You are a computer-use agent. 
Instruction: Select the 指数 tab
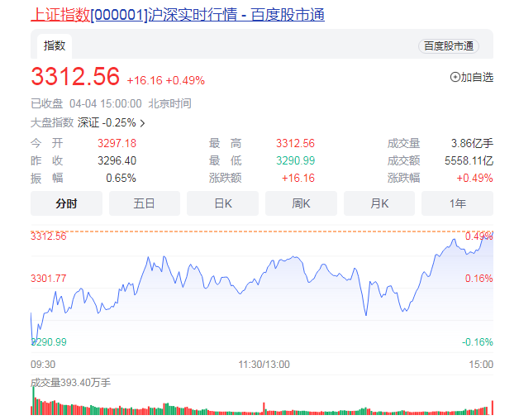click(55, 45)
